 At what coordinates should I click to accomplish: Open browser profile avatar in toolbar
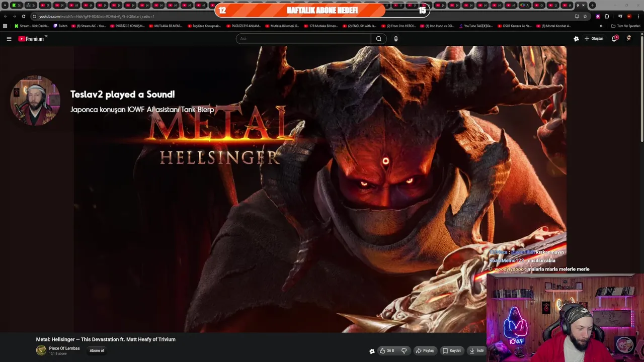pos(629,16)
